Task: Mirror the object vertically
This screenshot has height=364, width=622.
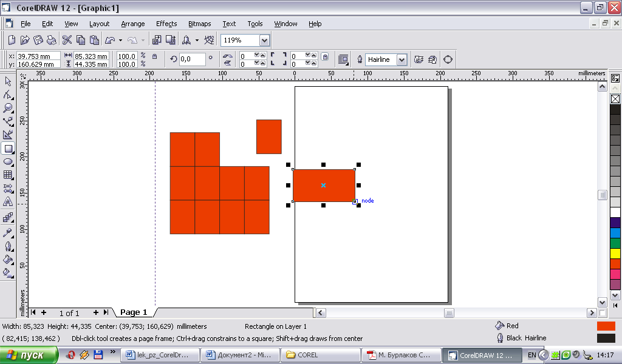Action: click(228, 62)
